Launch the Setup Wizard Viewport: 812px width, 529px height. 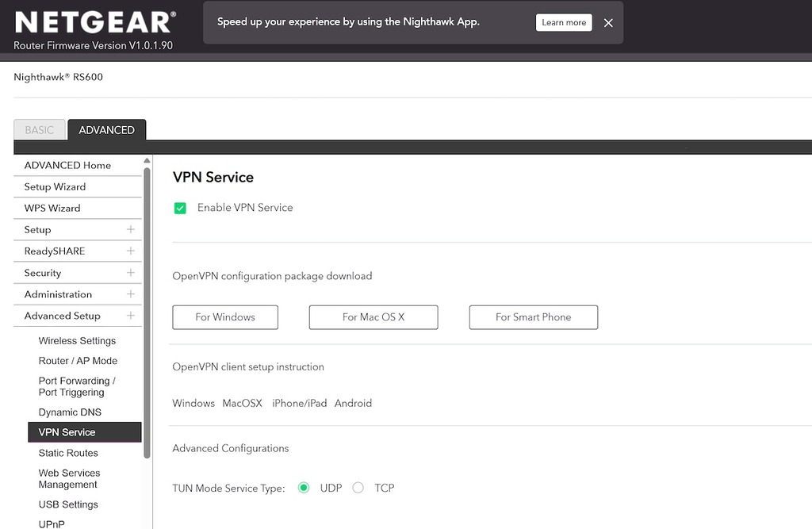pos(55,187)
